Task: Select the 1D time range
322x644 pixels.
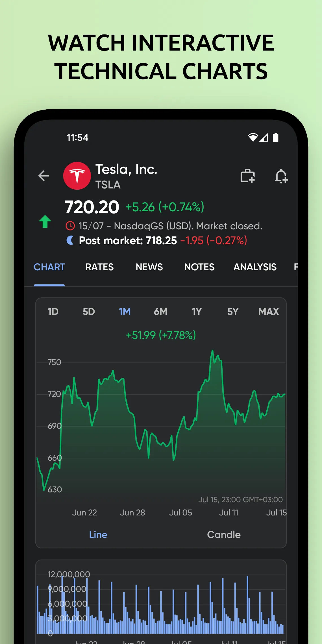Action: pos(53,312)
